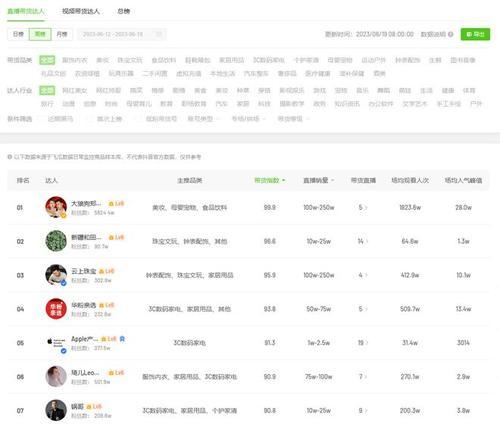
Task: Open live list arrow beside count 7
Action: [366, 377]
